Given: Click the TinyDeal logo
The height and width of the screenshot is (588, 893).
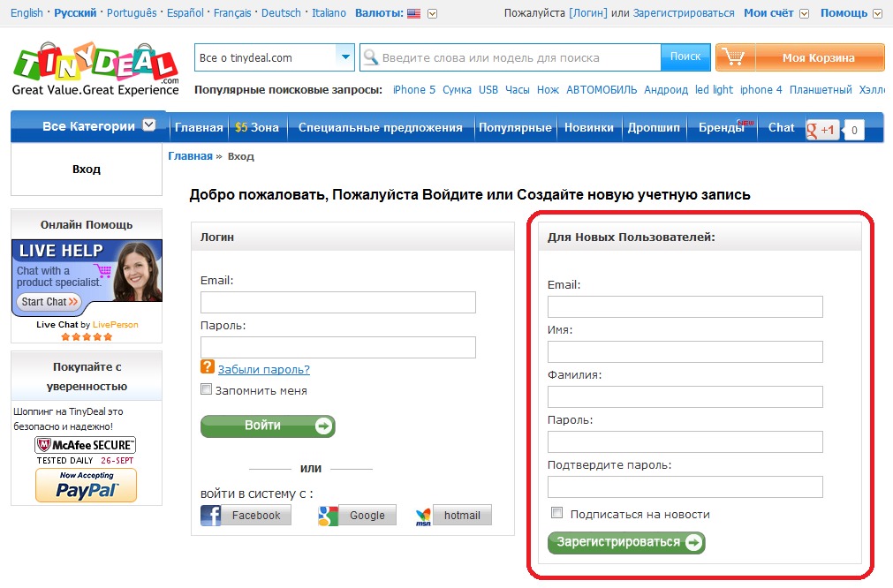Looking at the screenshot, I should coord(95,68).
